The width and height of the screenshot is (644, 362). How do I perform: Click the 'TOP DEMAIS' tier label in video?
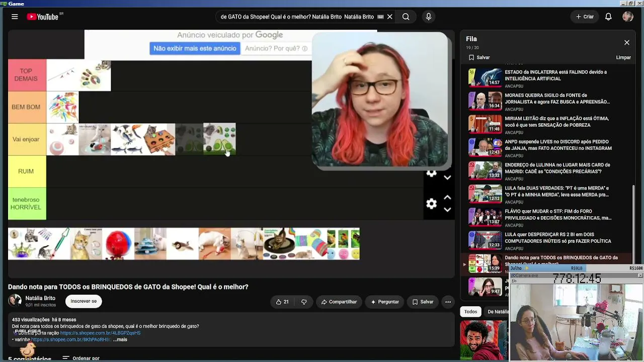[27, 75]
